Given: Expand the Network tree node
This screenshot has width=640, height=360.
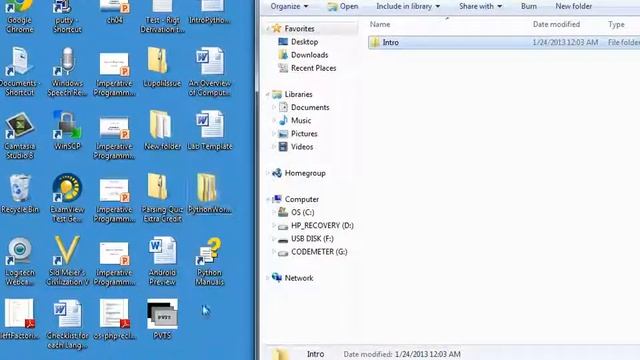Looking at the screenshot, I should pyautogui.click(x=268, y=278).
